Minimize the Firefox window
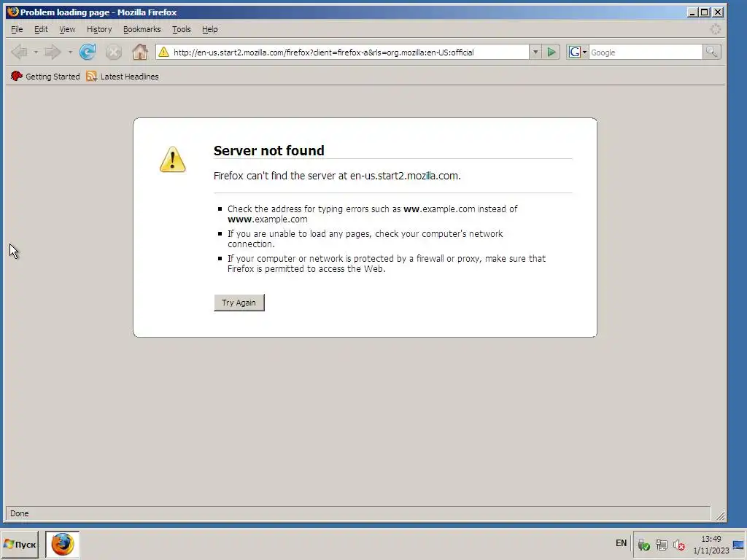Image resolution: width=747 pixels, height=560 pixels. coord(693,12)
